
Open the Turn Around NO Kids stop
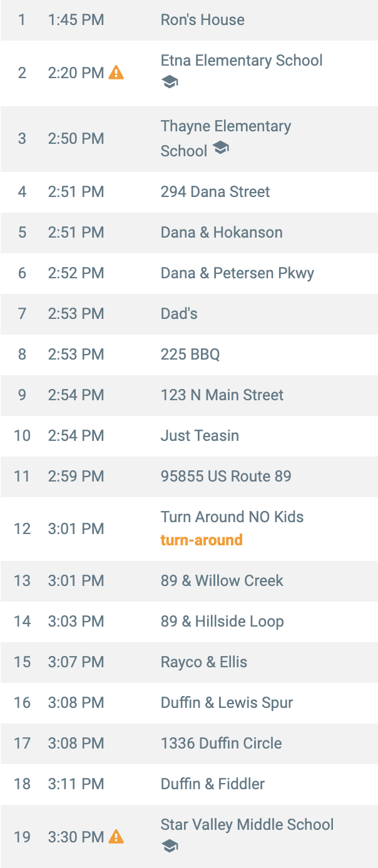[189, 528]
